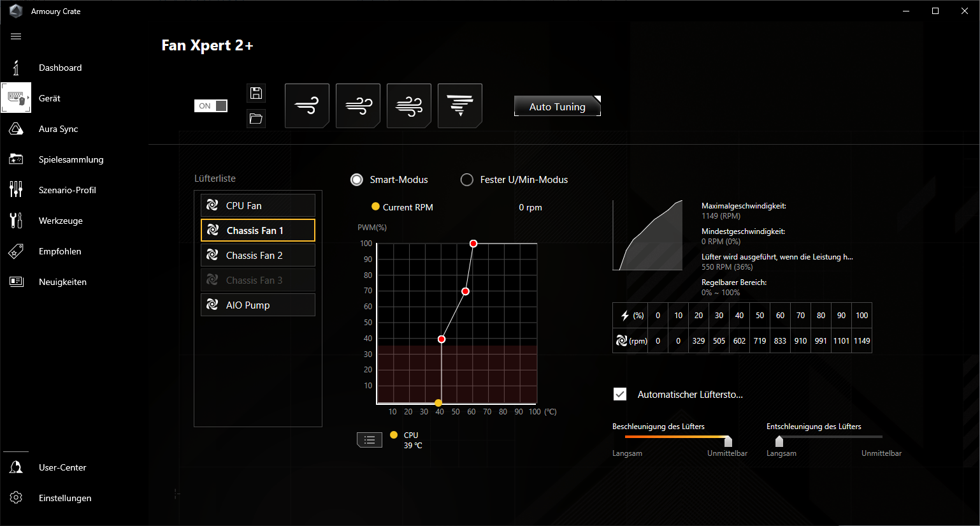The height and width of the screenshot is (526, 980).
Task: Click the curve point at 70% PWM
Action: point(465,291)
